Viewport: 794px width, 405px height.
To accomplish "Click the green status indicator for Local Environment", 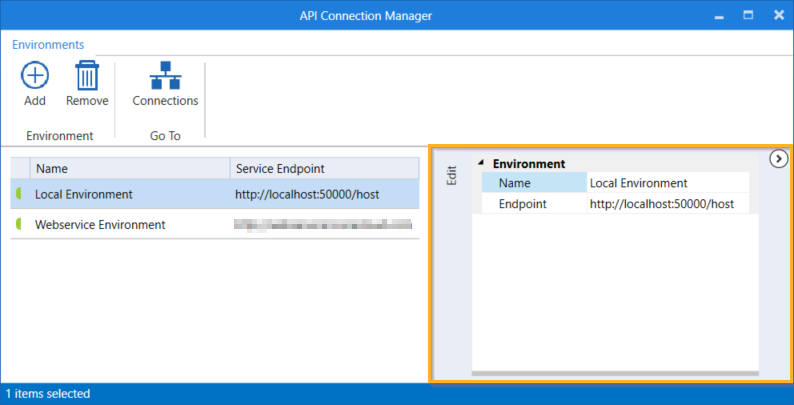I will pyautogui.click(x=19, y=194).
